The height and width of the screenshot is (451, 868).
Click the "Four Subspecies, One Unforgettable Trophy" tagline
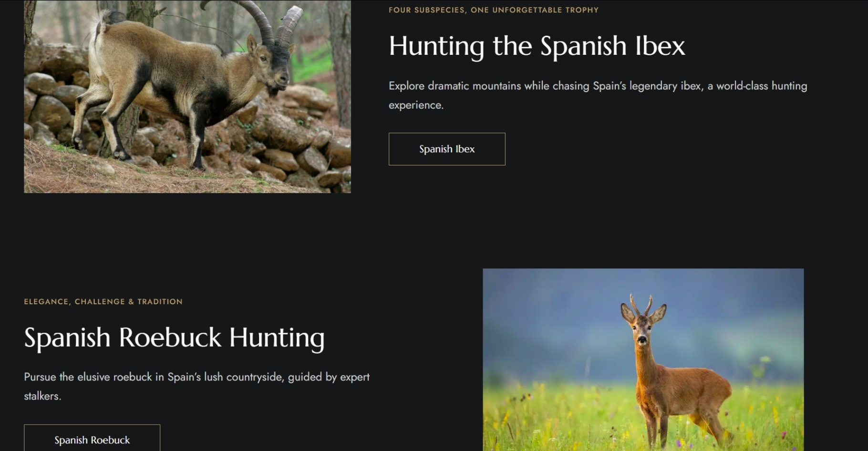[493, 10]
